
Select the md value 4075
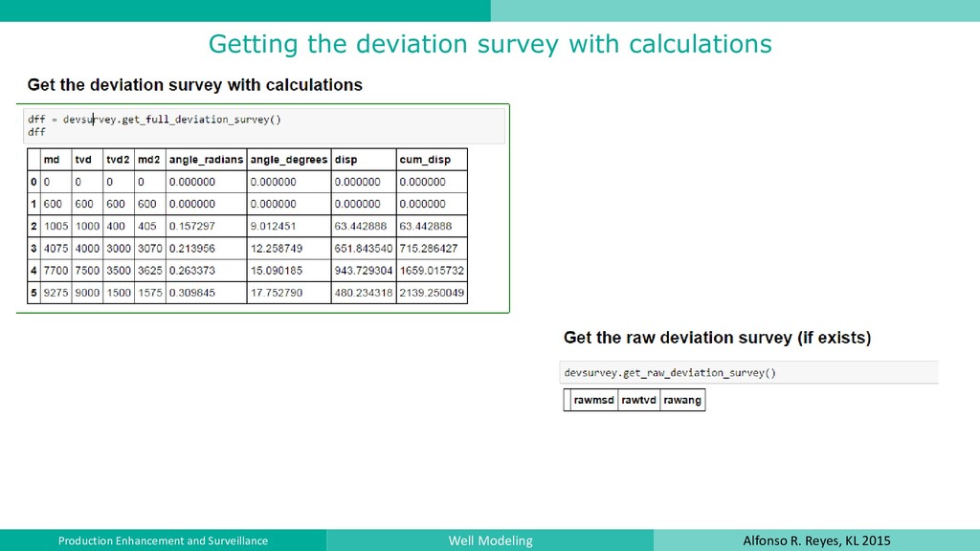56,248
